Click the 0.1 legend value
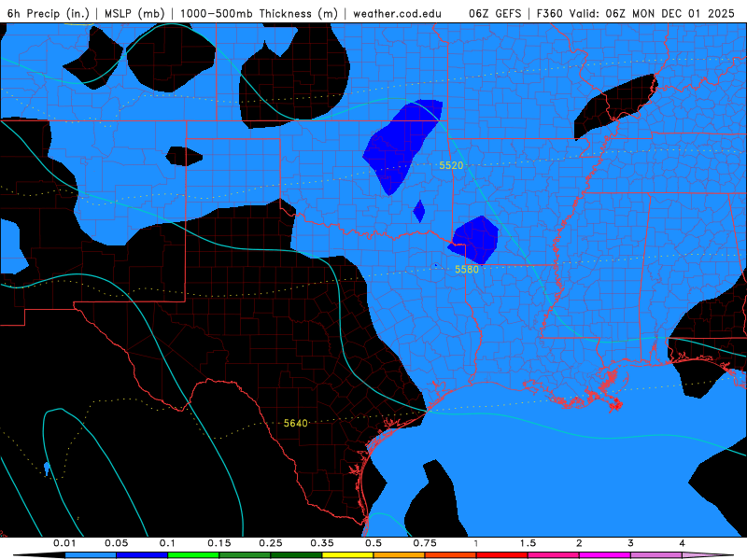The width and height of the screenshot is (747, 560). (x=167, y=543)
